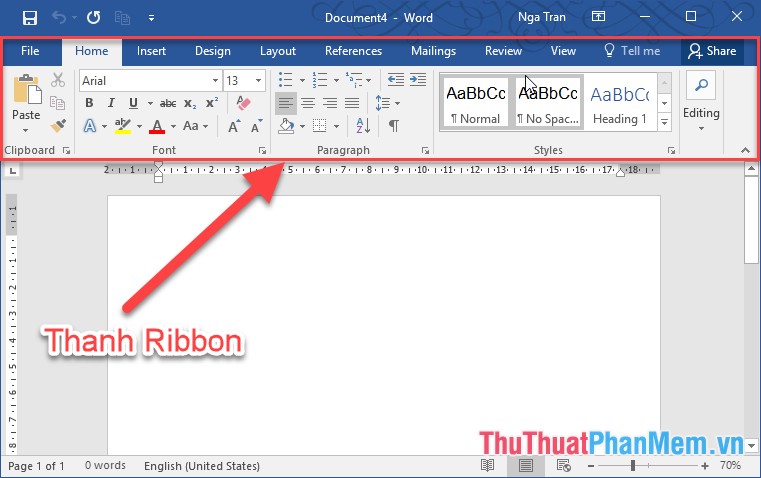Image resolution: width=761 pixels, height=478 pixels.
Task: Click the Sort A-Z icon
Action: tap(363, 126)
